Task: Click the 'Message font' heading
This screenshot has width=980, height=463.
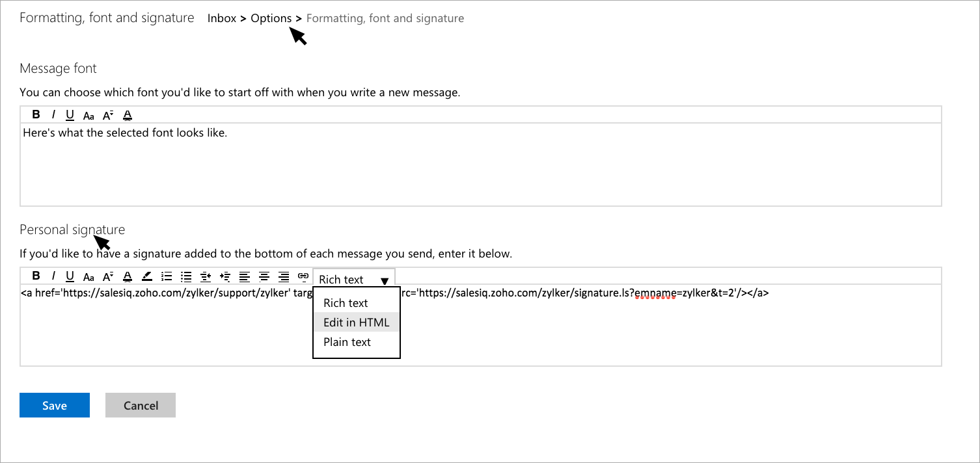Action: (58, 68)
